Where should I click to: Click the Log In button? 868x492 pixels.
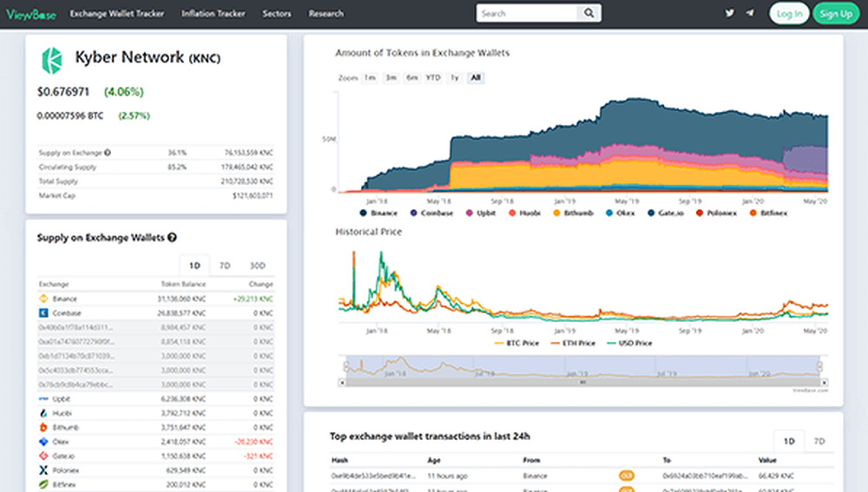coord(789,14)
